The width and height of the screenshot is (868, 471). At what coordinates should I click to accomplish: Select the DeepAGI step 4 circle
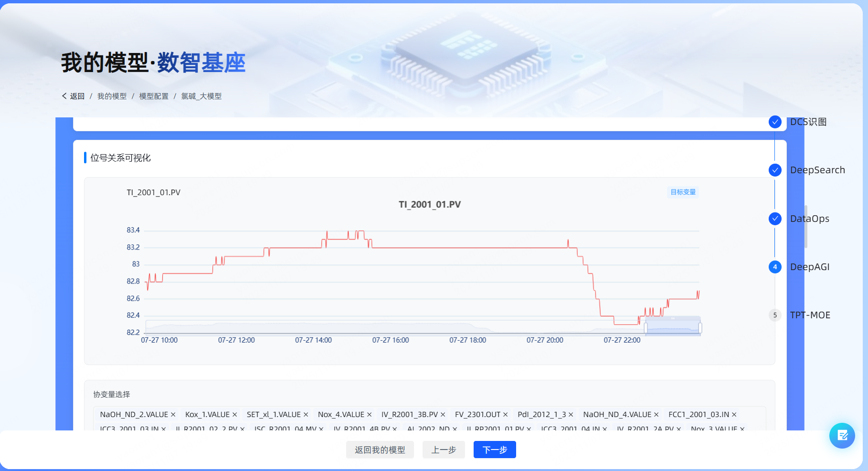775,267
